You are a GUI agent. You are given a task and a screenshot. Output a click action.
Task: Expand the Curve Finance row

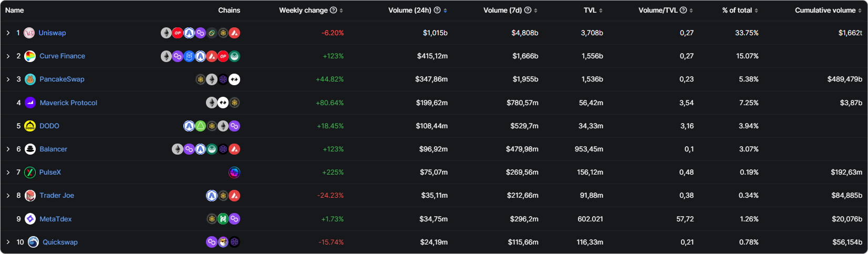8,56
